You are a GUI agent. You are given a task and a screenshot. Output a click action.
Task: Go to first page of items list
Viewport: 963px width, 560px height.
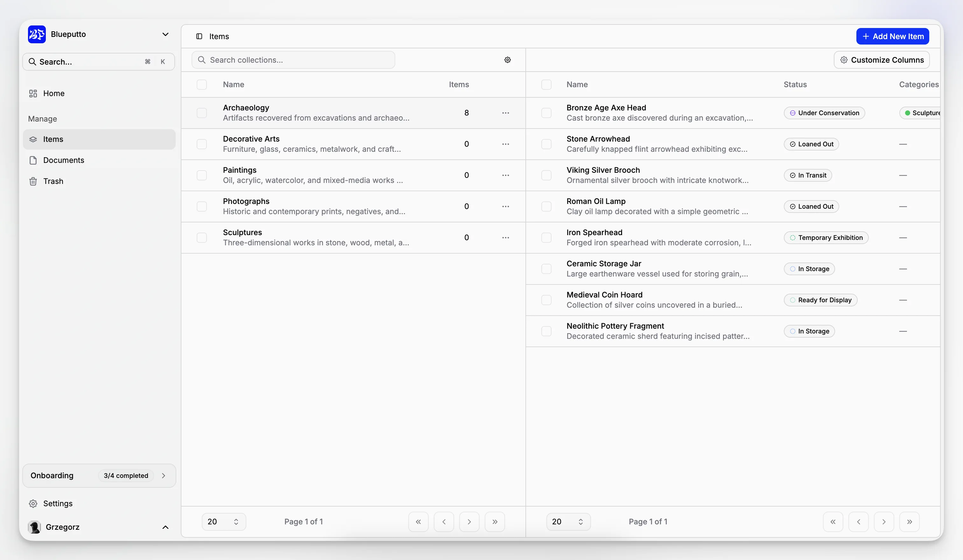tap(833, 522)
